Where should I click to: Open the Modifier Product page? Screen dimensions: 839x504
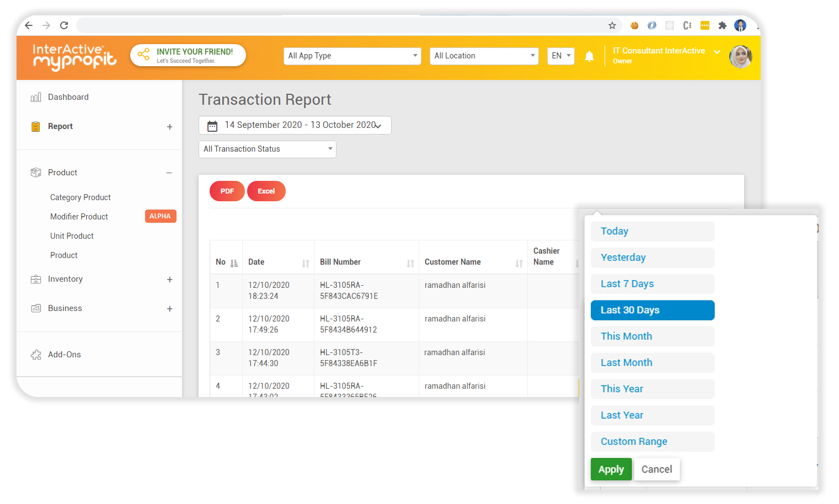click(79, 216)
